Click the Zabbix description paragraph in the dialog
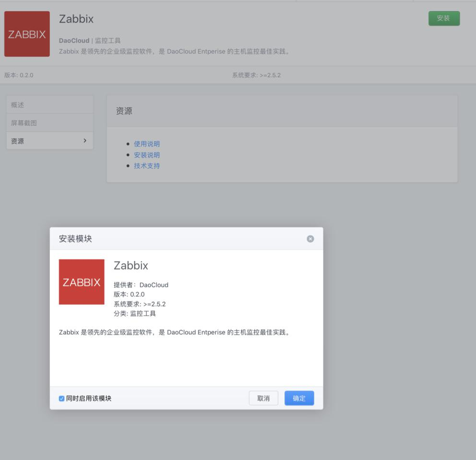This screenshot has height=460, width=476. click(175, 332)
